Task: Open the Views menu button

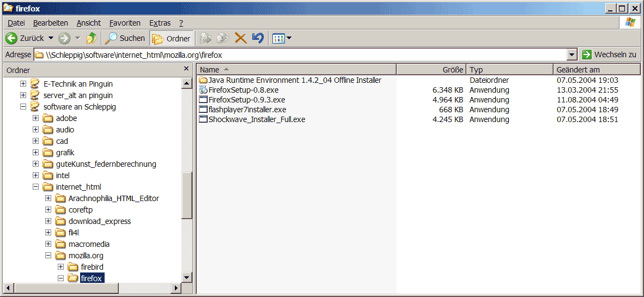Action: click(x=282, y=38)
